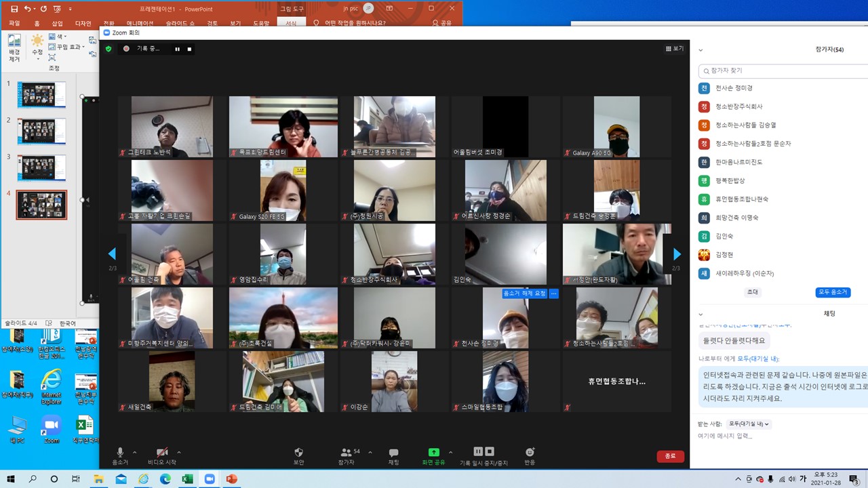Image resolution: width=868 pixels, height=488 pixels.
Task: Go to previous gallery page arrow
Action: [x=113, y=253]
